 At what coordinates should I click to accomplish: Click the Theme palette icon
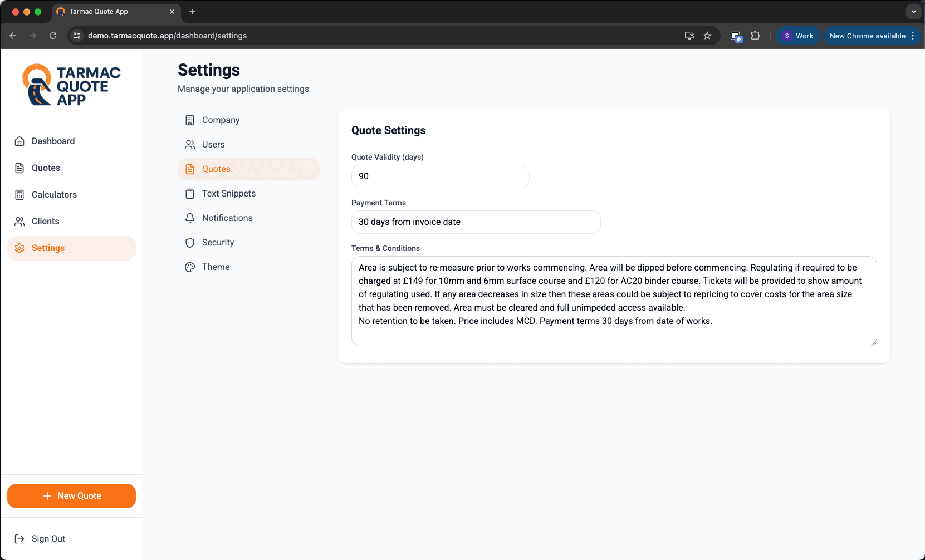coord(190,267)
